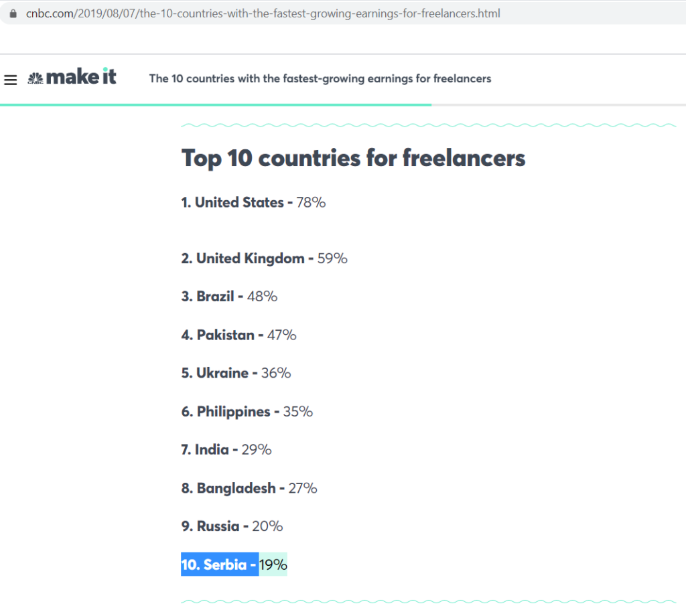The image size is (686, 616).
Task: Click the 78% figure beside United States
Action: pos(311,202)
